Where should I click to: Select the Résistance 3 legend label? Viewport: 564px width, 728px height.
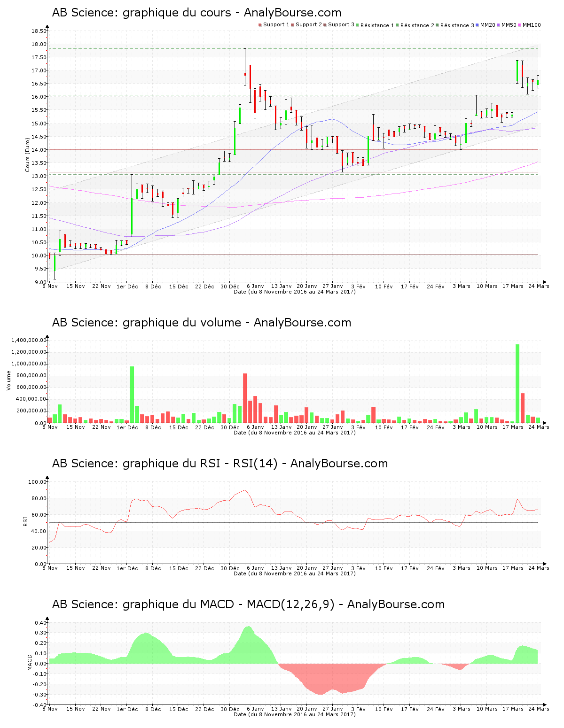coord(457,25)
